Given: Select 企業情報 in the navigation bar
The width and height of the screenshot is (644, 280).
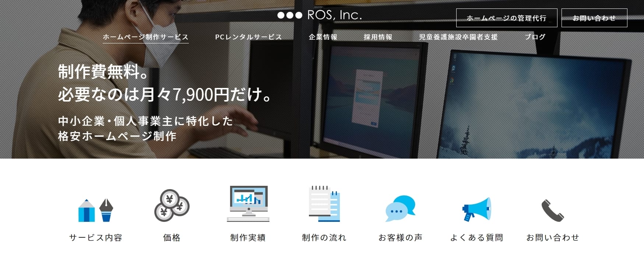Looking at the screenshot, I should pyautogui.click(x=323, y=37).
